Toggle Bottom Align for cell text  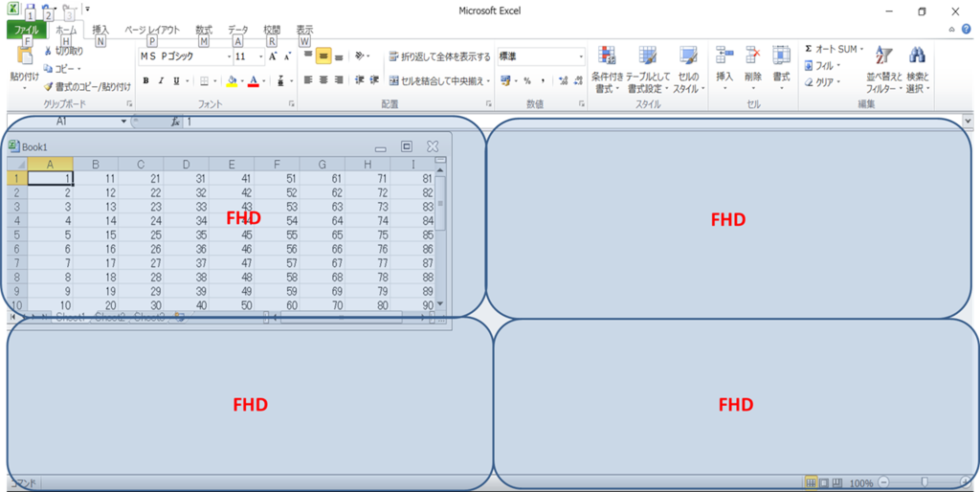(x=338, y=56)
